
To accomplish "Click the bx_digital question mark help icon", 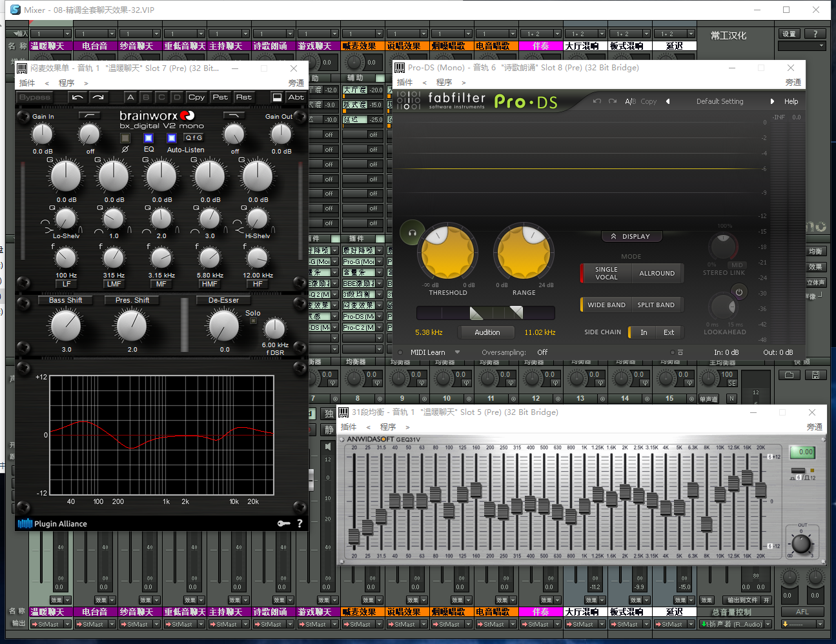I will (x=300, y=523).
